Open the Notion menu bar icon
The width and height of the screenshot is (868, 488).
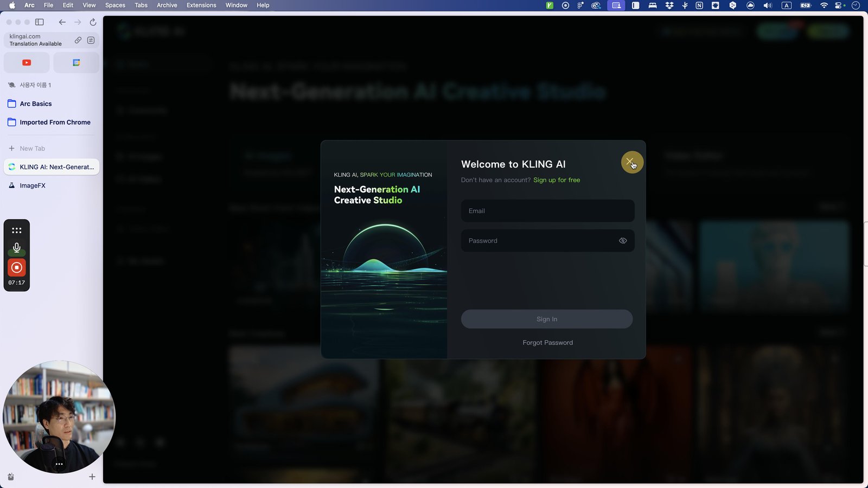699,5
